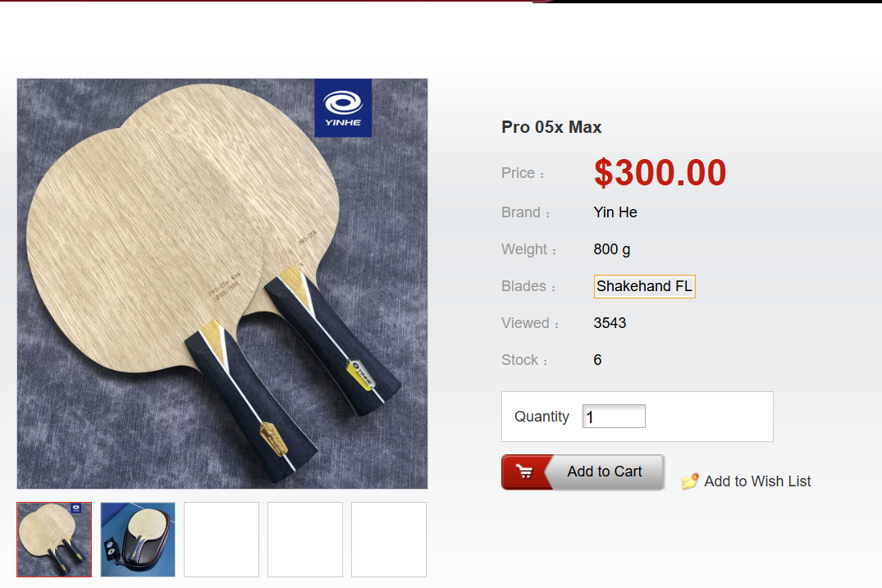
Task: Select the Shakehand FL blade option
Action: tap(645, 286)
